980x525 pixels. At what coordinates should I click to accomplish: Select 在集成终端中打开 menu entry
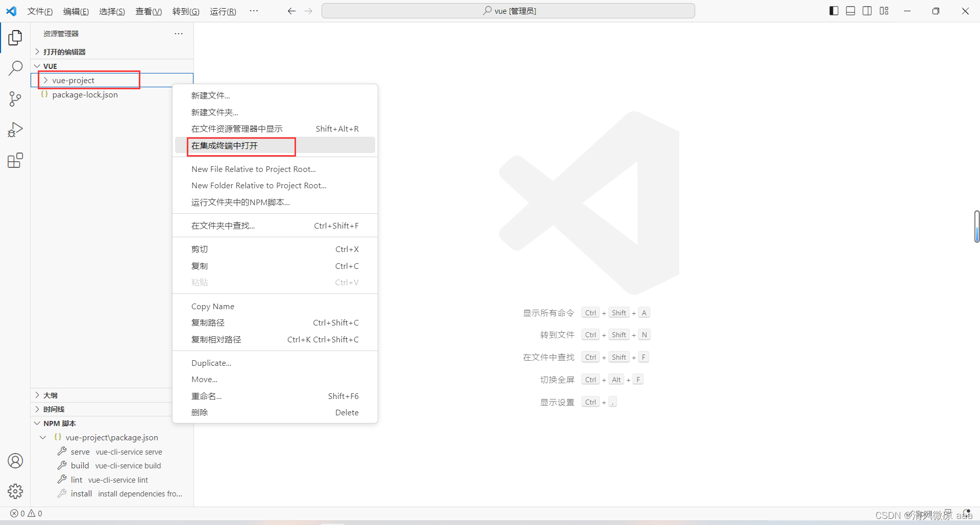coord(275,145)
